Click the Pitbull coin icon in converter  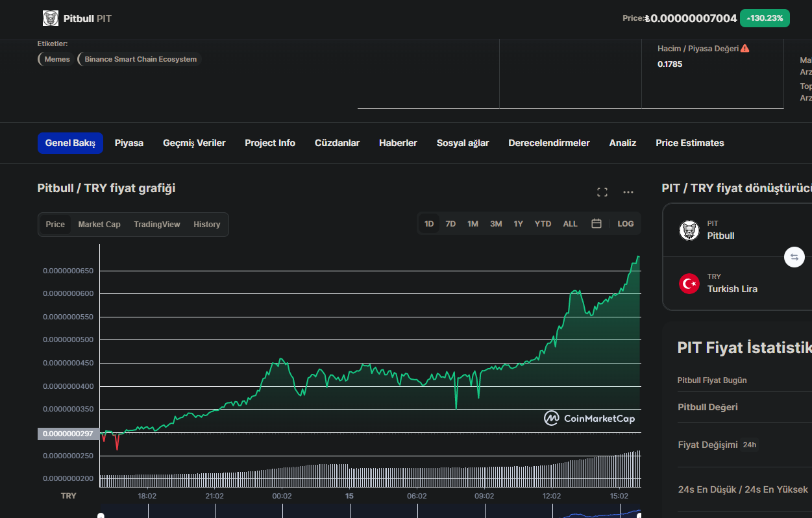[689, 230]
